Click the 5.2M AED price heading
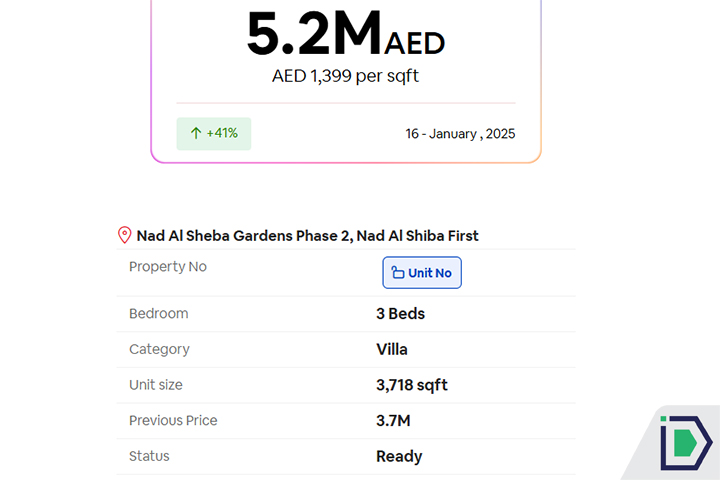720x480 pixels. pos(345,35)
